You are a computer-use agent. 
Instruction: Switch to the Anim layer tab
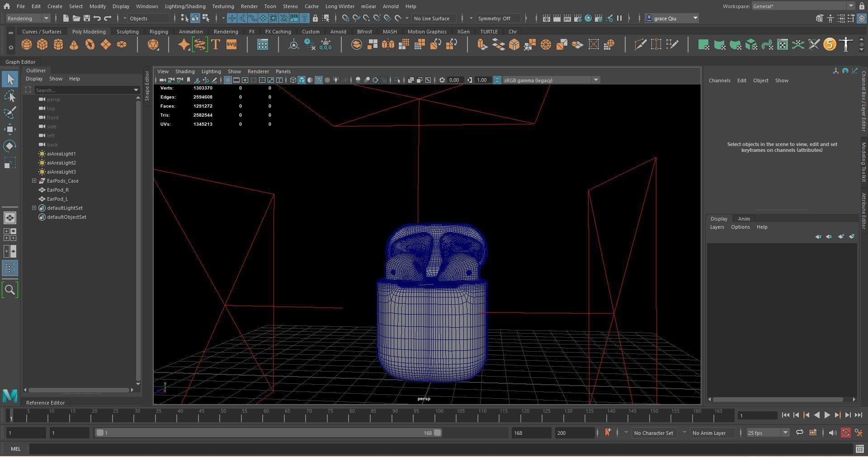[744, 219]
